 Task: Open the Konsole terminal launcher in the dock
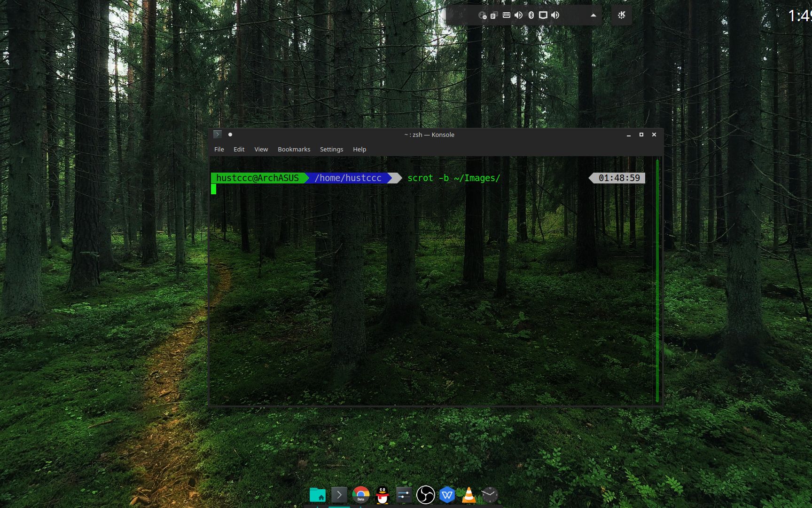340,495
